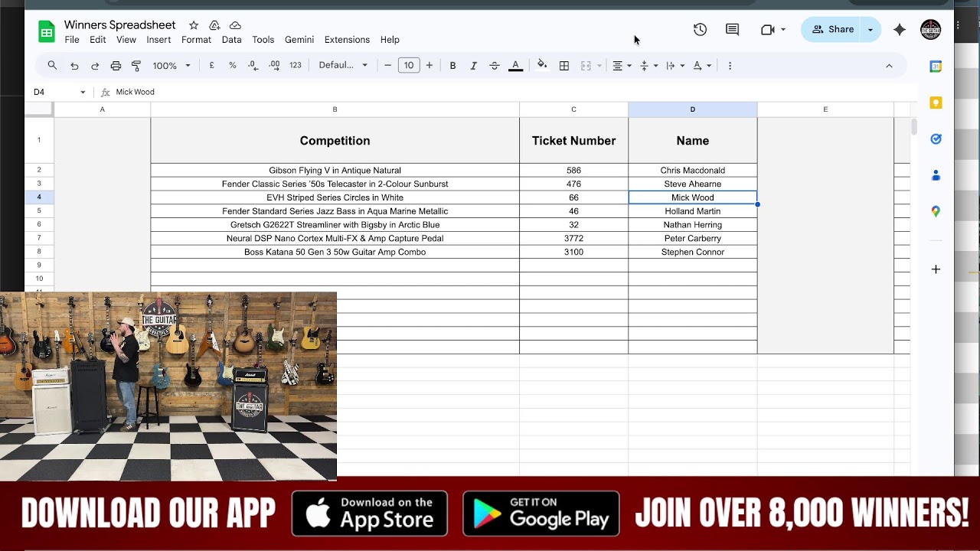Open the Google Sheets home logo
This screenshot has width=980, height=551.
point(47,32)
